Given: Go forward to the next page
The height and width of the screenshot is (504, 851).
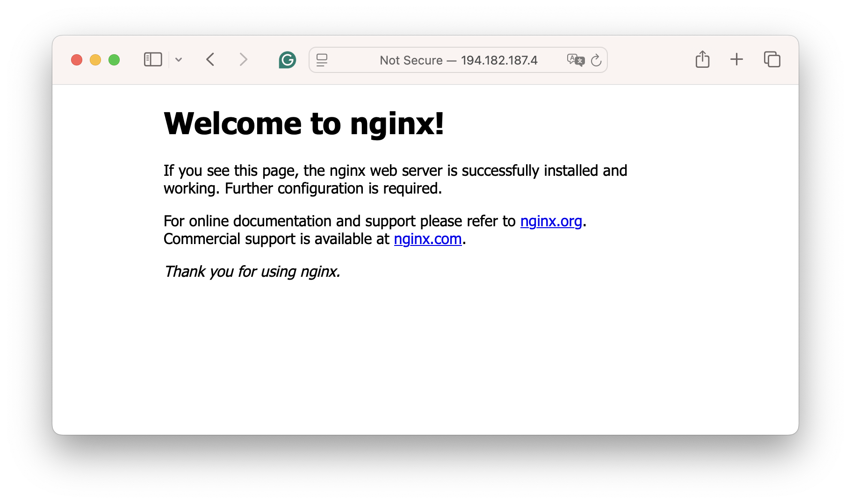Looking at the screenshot, I should point(243,60).
